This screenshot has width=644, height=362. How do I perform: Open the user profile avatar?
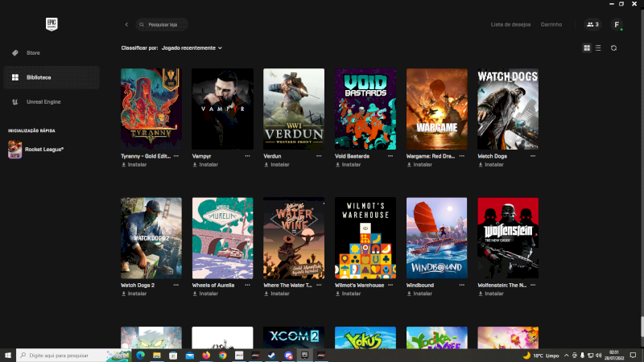click(x=617, y=25)
